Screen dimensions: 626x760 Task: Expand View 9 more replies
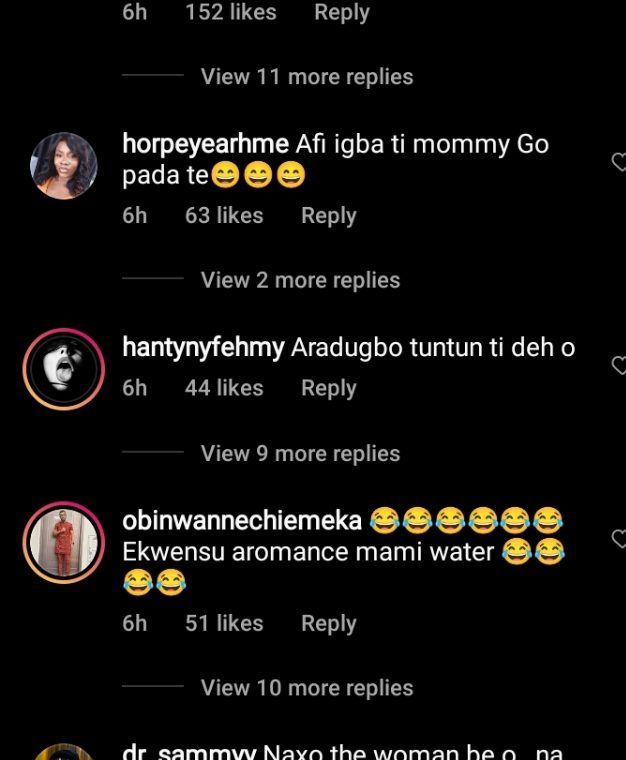point(300,454)
